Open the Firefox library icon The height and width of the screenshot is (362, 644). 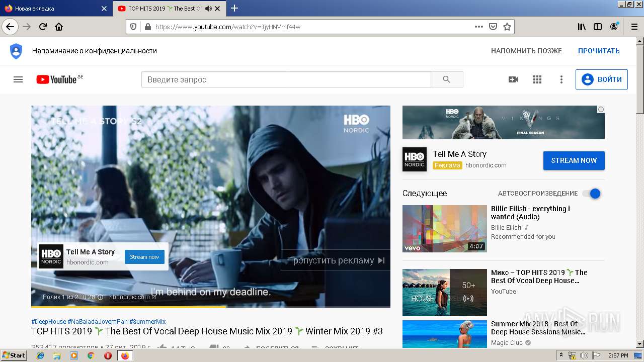click(x=582, y=27)
